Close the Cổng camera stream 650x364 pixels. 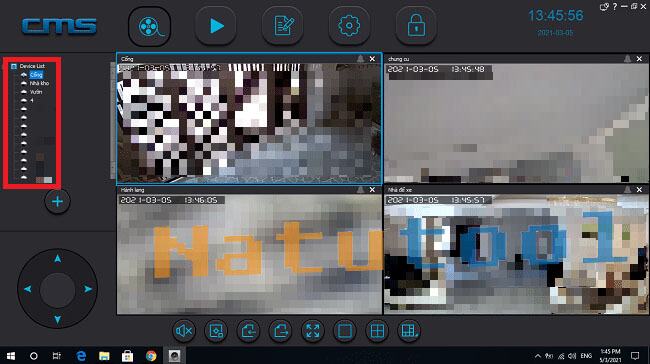tap(372, 59)
